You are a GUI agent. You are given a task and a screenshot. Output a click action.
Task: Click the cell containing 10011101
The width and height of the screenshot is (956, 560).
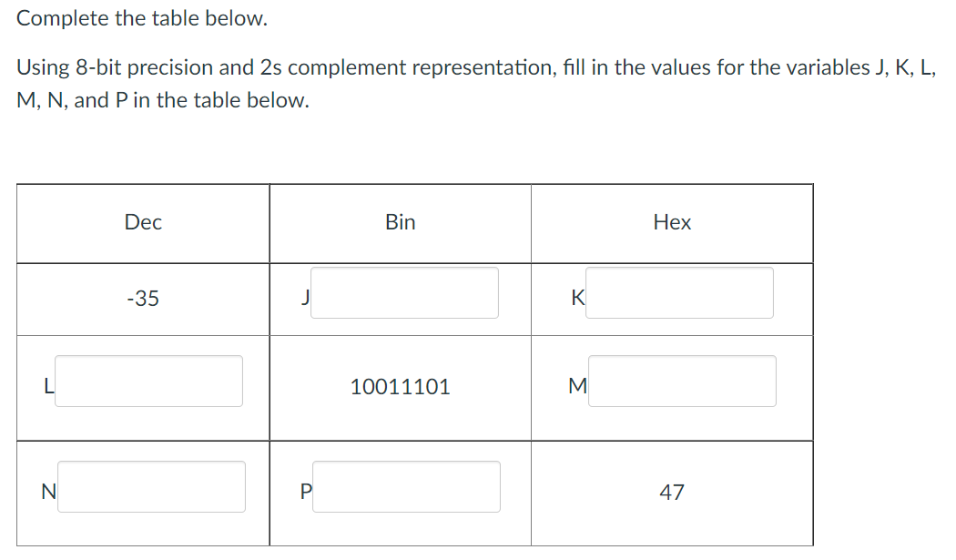point(399,387)
